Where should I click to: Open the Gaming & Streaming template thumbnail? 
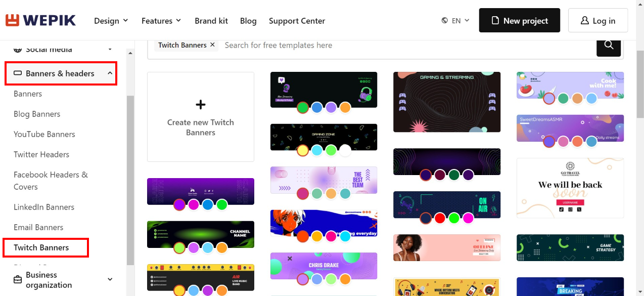[447, 102]
